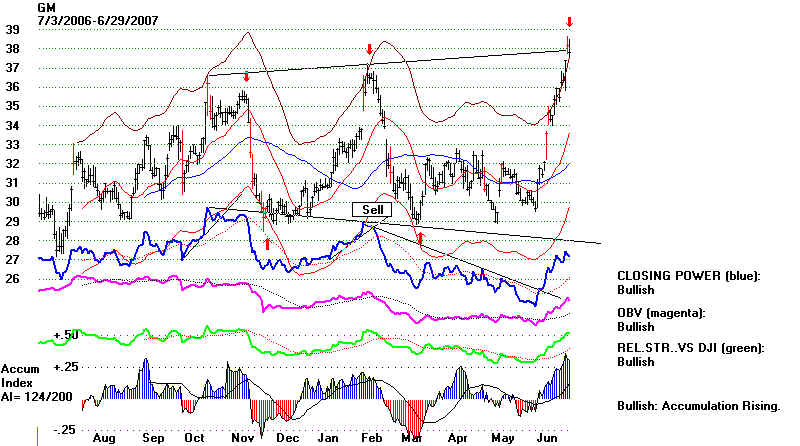This screenshot has height=446, width=800.
Task: Click the Feb month label
Action: pos(371,438)
